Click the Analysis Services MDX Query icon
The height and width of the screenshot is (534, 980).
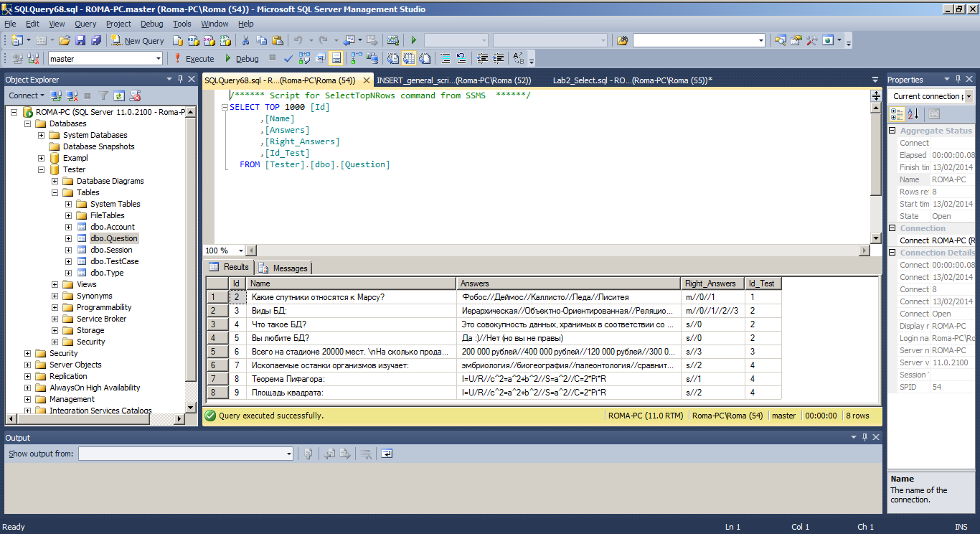(193, 41)
